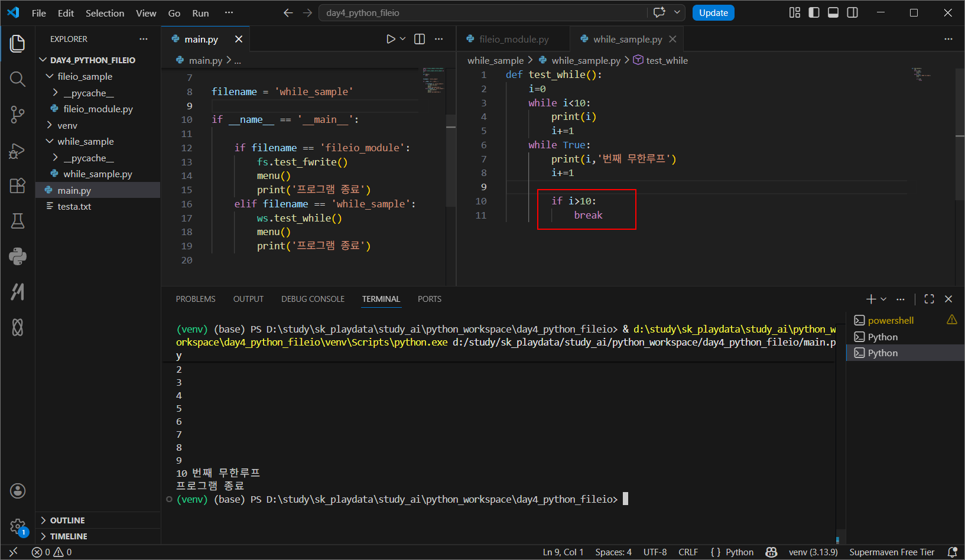Open fileio_module.py in the Explorer tree
The width and height of the screenshot is (965, 560).
click(98, 109)
